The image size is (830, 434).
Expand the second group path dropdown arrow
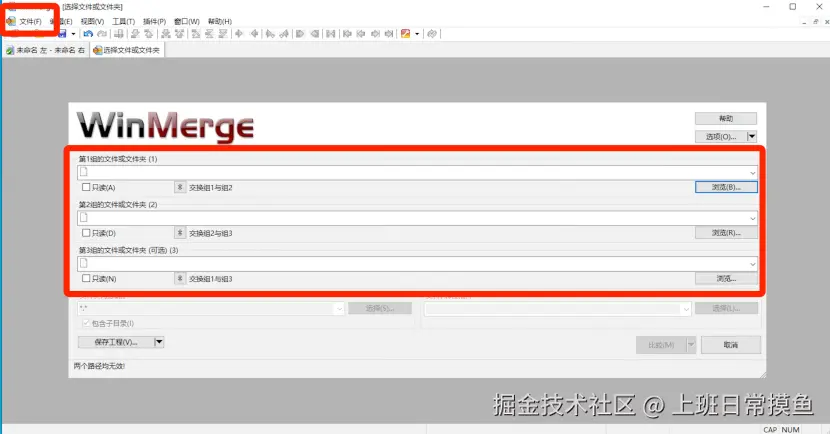752,219
